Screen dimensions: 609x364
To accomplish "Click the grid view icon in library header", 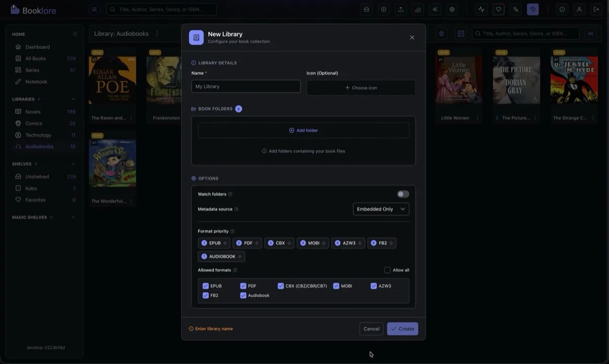I will 461,33.
